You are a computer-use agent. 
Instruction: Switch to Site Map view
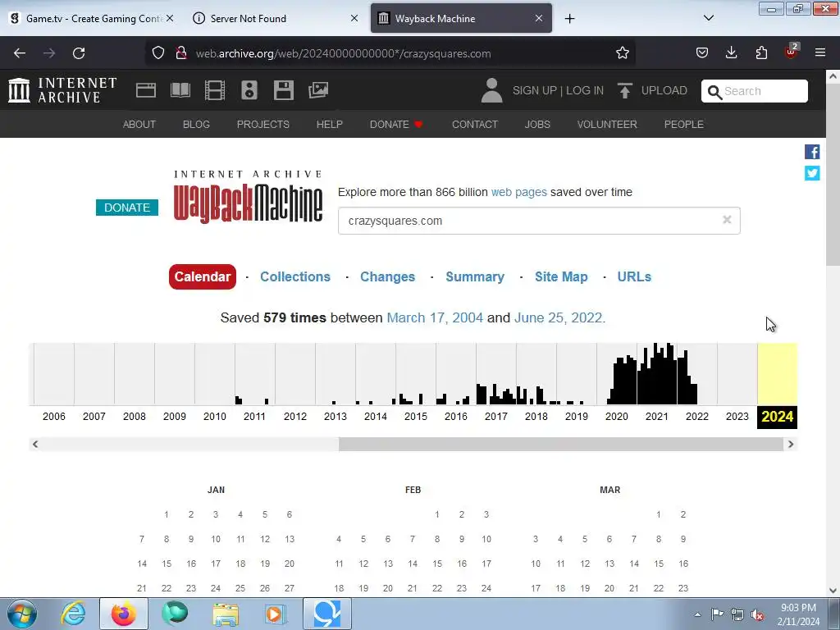[x=561, y=276]
